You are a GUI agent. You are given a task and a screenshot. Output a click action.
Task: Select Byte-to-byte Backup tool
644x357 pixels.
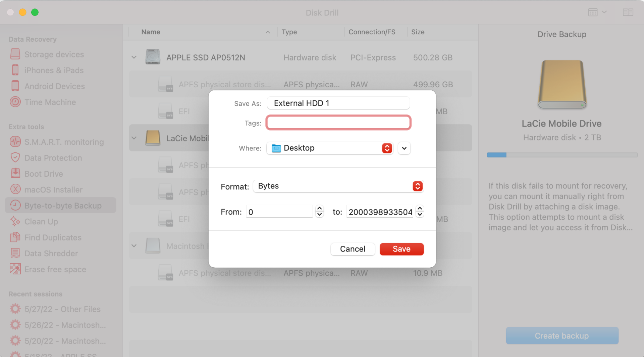coord(60,206)
